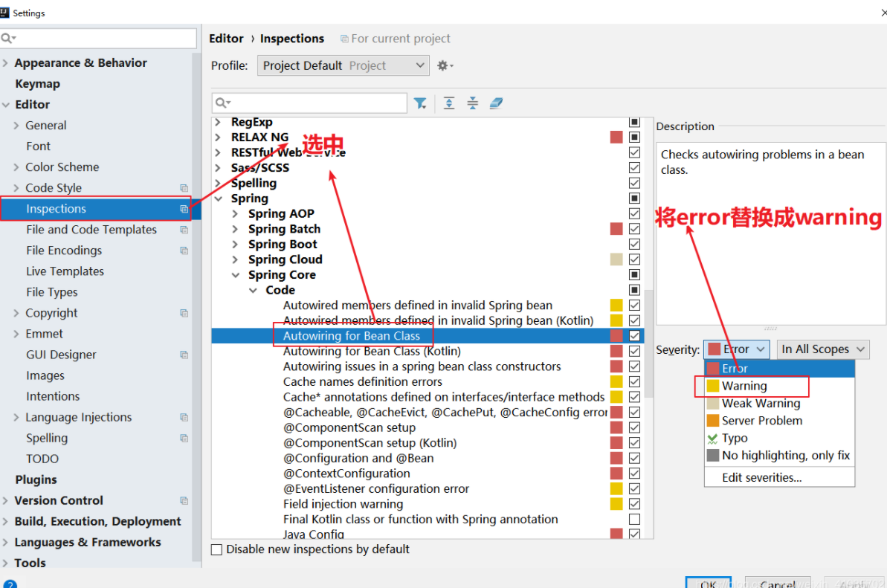Expand the Sass/SCSS inspection group
887x588 pixels.
pos(219,168)
